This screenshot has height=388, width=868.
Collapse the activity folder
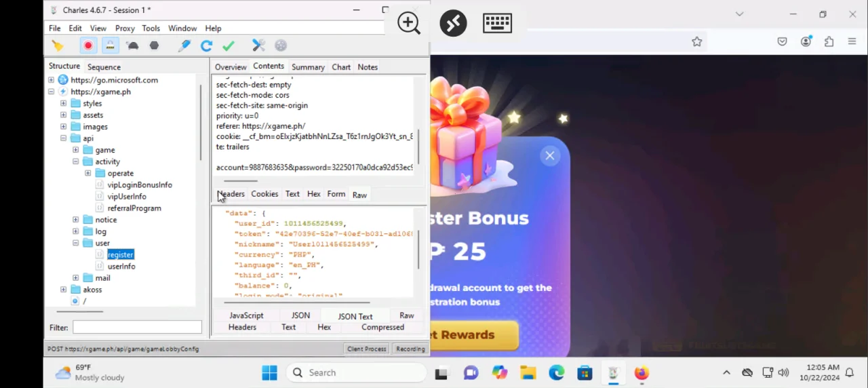[75, 161]
